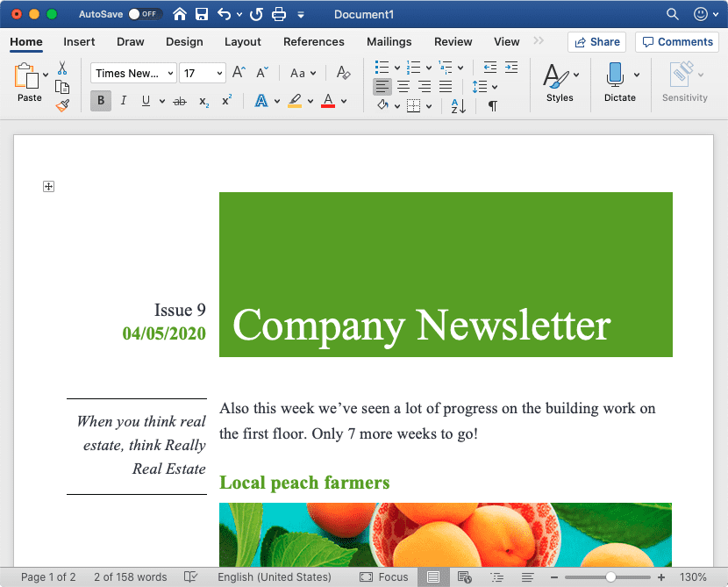This screenshot has width=728, height=587.
Task: Toggle Italic formatting
Action: click(x=124, y=101)
